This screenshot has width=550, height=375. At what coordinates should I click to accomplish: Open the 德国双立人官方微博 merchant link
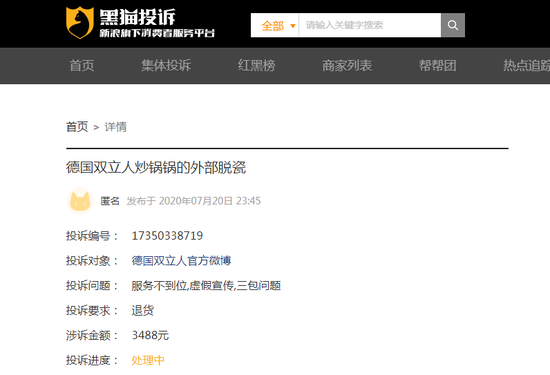click(x=181, y=261)
